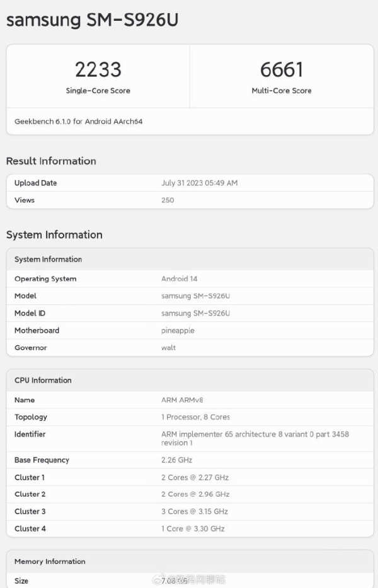The image size is (378, 588).
Task: Click the 'Governor' row label
Action: coord(31,348)
